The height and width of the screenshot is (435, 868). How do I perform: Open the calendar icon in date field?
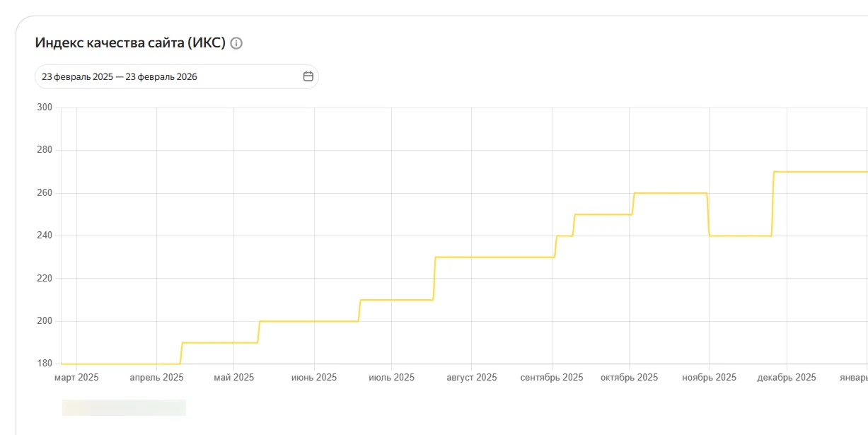point(308,76)
